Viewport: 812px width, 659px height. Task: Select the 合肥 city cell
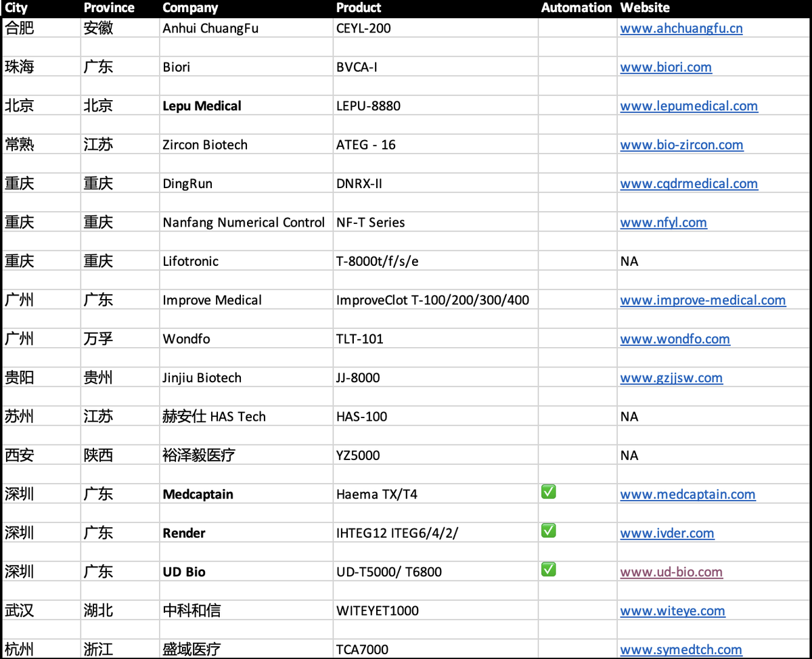click(41, 28)
